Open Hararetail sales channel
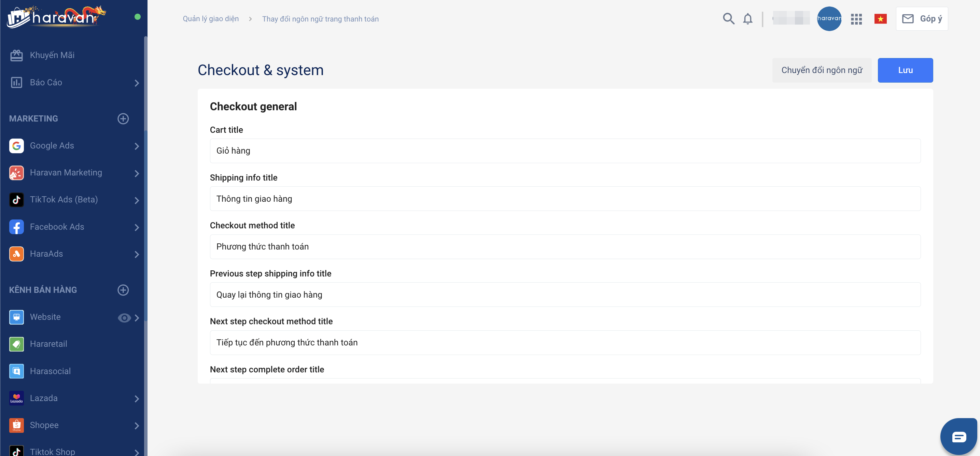The height and width of the screenshot is (456, 980). (x=48, y=344)
